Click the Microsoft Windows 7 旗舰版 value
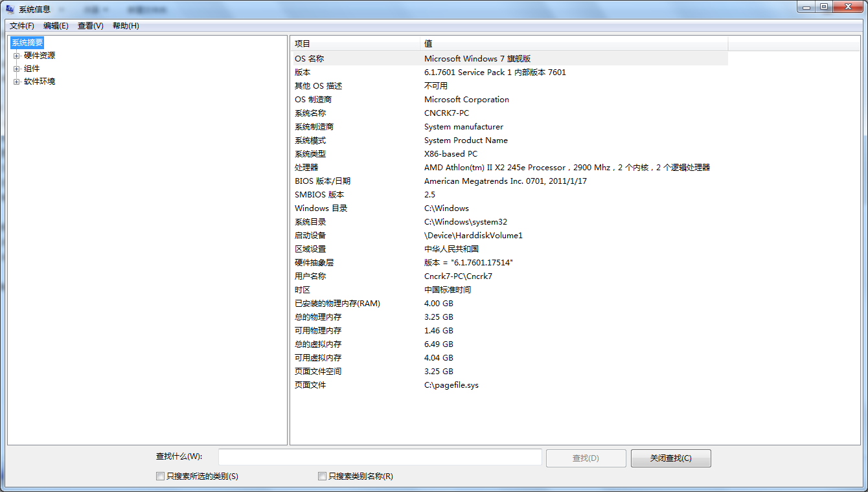Screen dimensions: 868x492 click(477, 59)
